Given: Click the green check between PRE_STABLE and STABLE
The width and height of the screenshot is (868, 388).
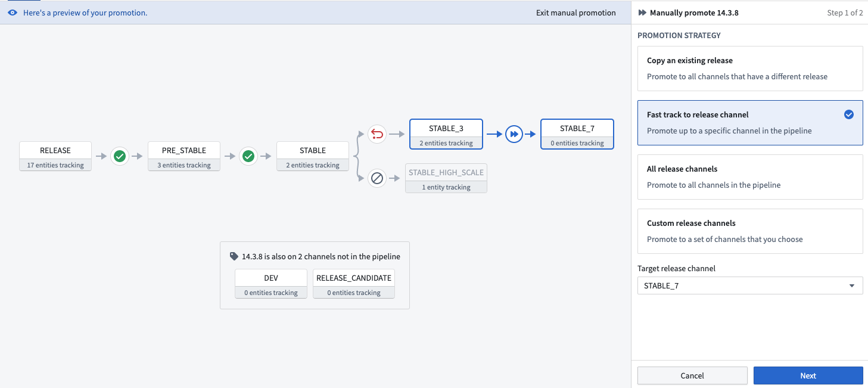Looking at the screenshot, I should point(248,156).
